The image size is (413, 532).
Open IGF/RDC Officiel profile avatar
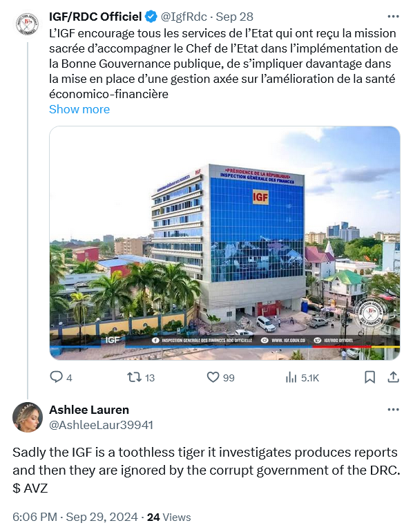click(x=28, y=24)
